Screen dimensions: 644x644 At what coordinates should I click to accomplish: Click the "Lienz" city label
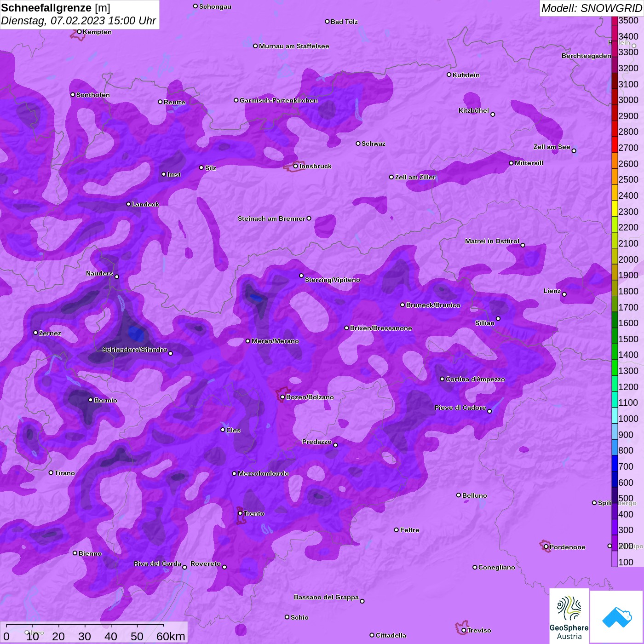552,291
